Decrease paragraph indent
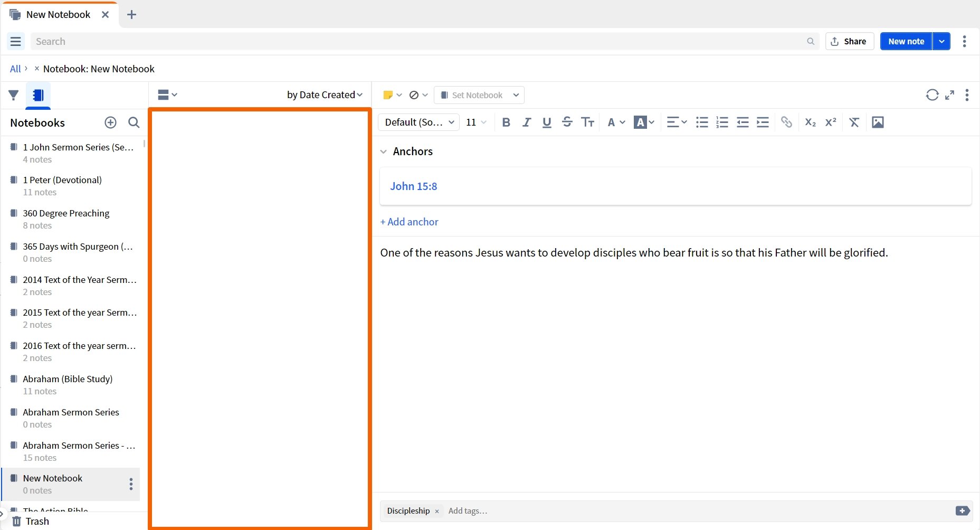This screenshot has width=980, height=530. coord(743,122)
